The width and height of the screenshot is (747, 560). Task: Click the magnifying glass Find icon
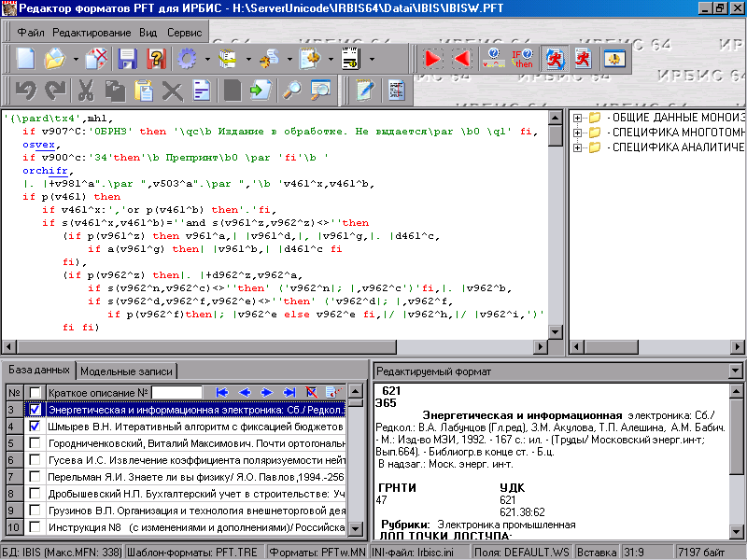point(292,91)
